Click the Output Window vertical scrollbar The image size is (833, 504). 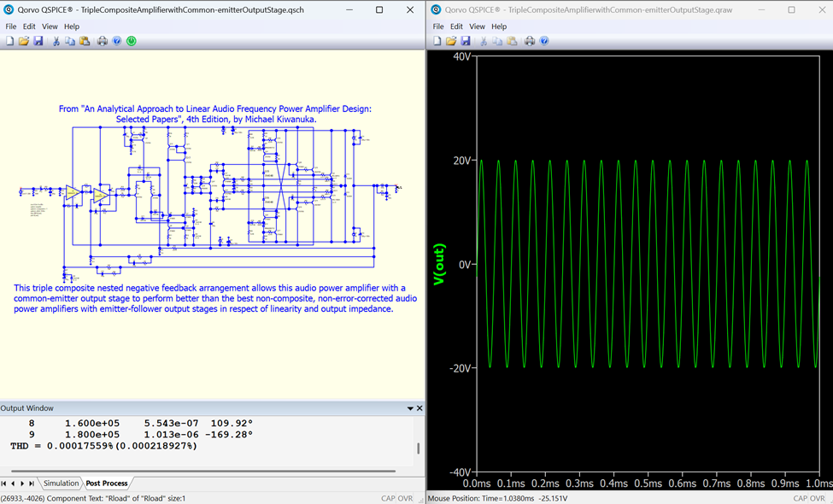[x=418, y=448]
